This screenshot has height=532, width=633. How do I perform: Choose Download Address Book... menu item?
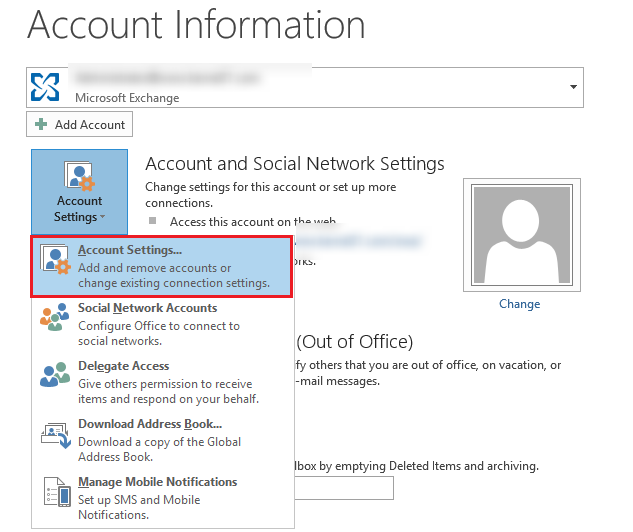point(163,440)
